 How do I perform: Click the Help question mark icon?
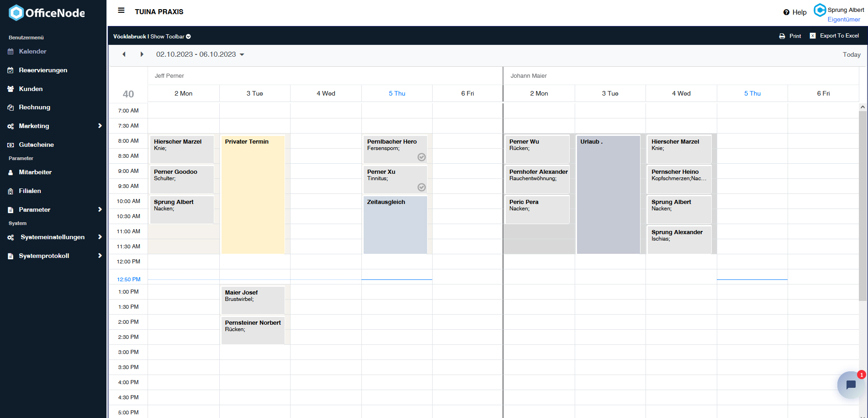(x=786, y=12)
